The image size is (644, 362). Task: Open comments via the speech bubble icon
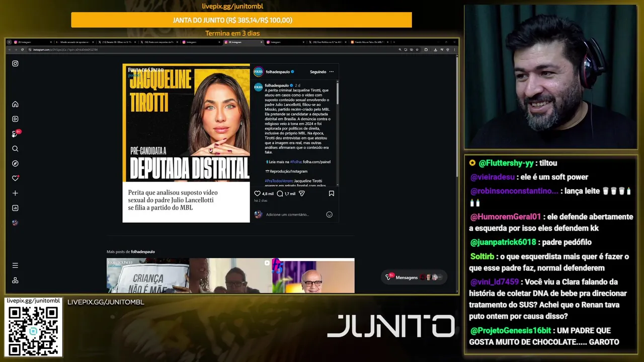click(280, 193)
